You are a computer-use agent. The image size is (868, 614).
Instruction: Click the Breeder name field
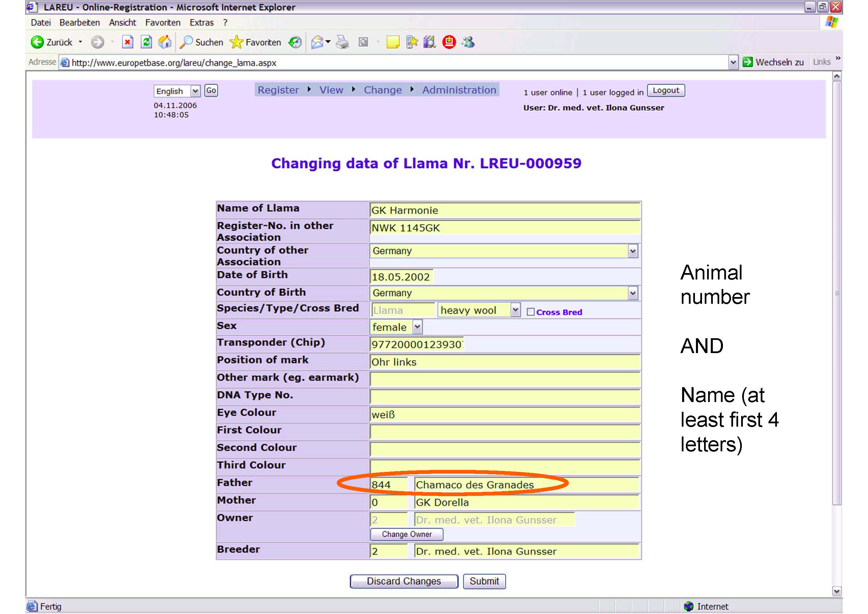point(527,551)
